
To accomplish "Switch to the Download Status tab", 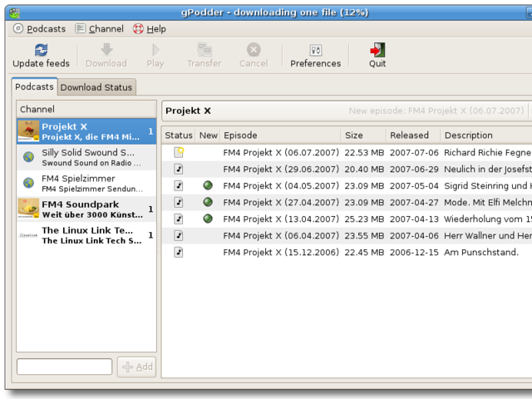I will (x=96, y=87).
